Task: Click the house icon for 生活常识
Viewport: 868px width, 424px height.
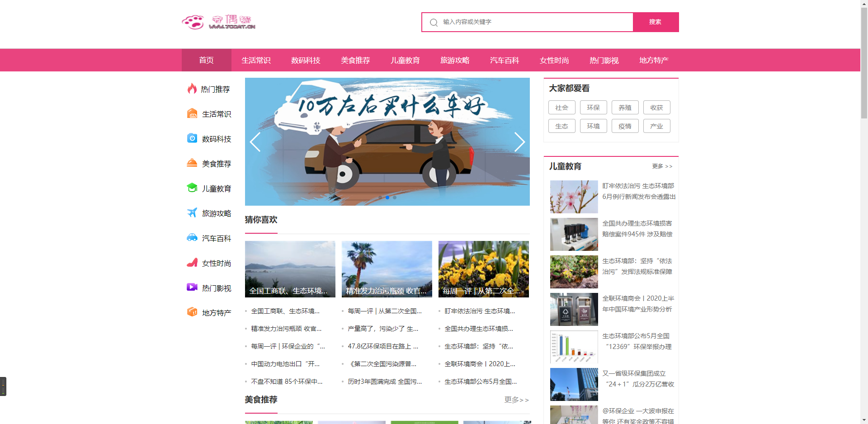Action: click(192, 113)
